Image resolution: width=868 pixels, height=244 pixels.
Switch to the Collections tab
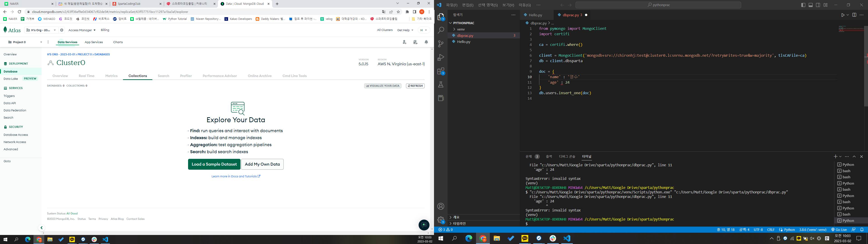click(137, 76)
